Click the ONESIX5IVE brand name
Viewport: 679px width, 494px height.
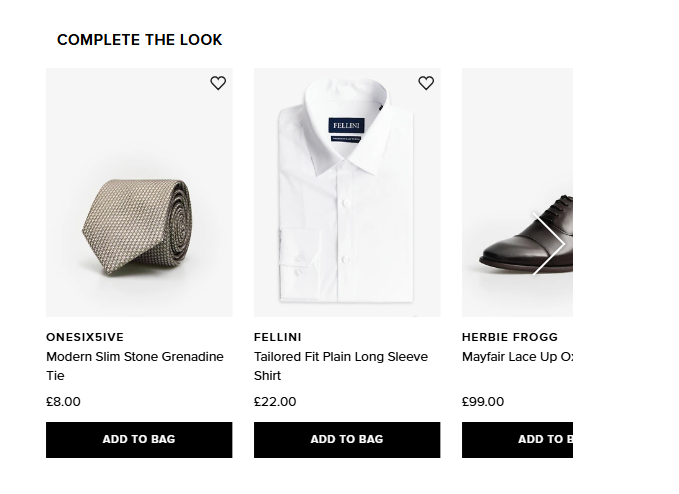tap(85, 337)
